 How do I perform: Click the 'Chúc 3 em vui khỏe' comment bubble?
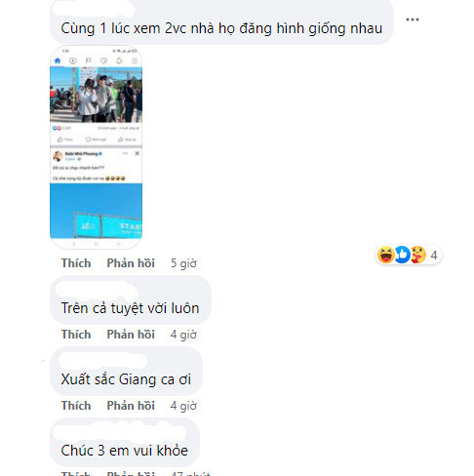[x=125, y=442]
